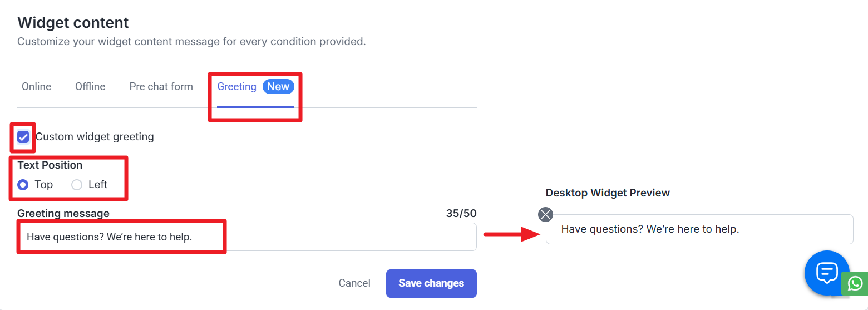Choose the Left text position radio button
This screenshot has height=310, width=868.
(x=77, y=185)
